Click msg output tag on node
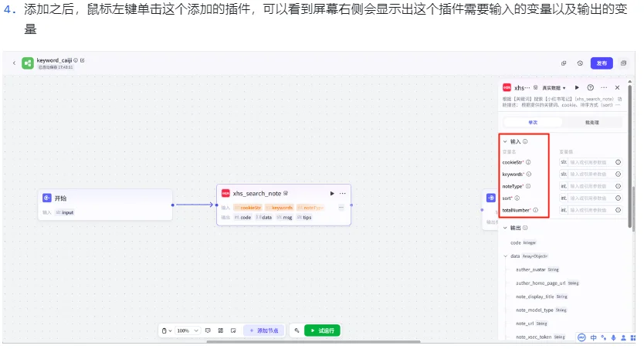 pyautogui.click(x=284, y=218)
